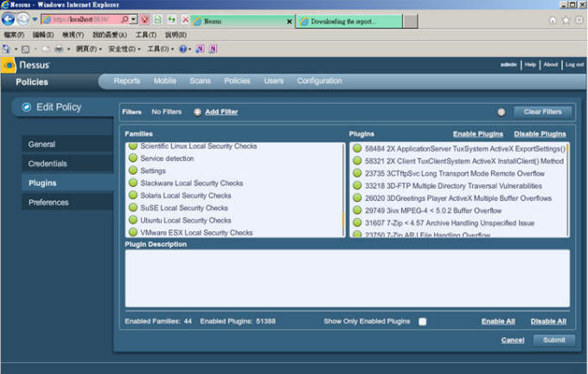The width and height of the screenshot is (588, 374).
Task: Toggle plugin 29749 3ivx MPEG-4 status dot
Action: 357,210
